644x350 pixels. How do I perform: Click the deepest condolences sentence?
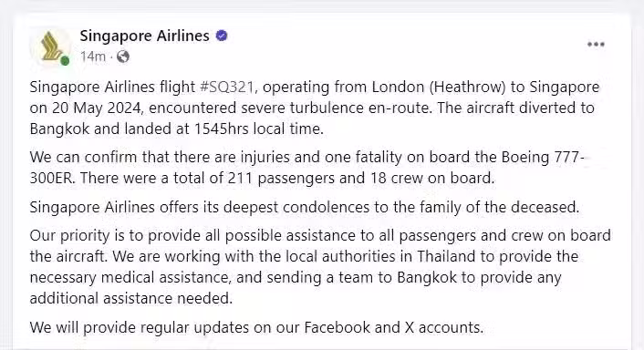(x=305, y=207)
